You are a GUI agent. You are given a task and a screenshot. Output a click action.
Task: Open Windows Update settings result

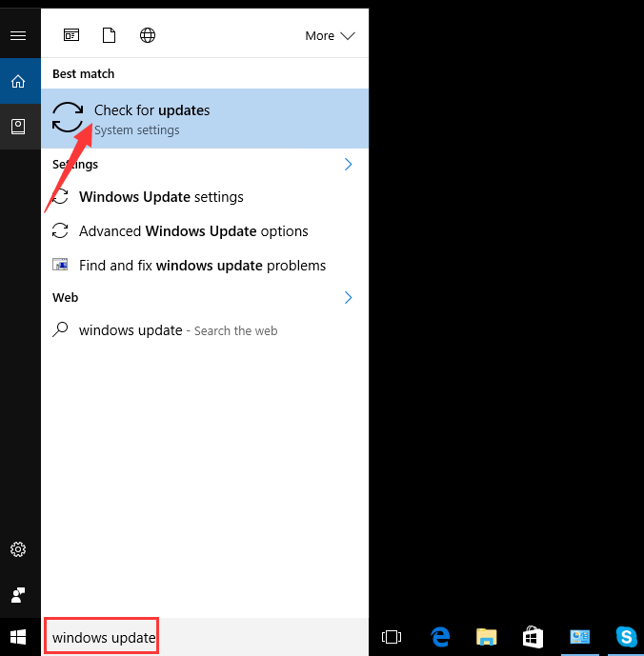[161, 197]
